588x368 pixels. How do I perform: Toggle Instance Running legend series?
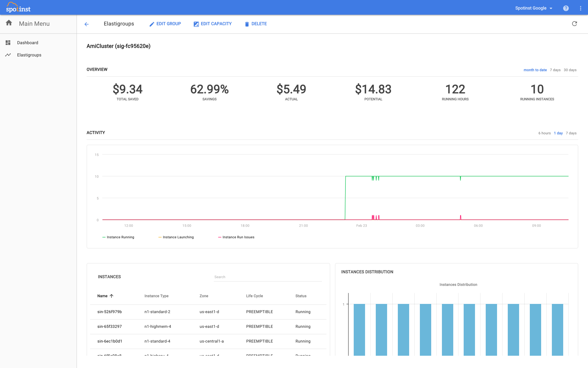(x=120, y=237)
